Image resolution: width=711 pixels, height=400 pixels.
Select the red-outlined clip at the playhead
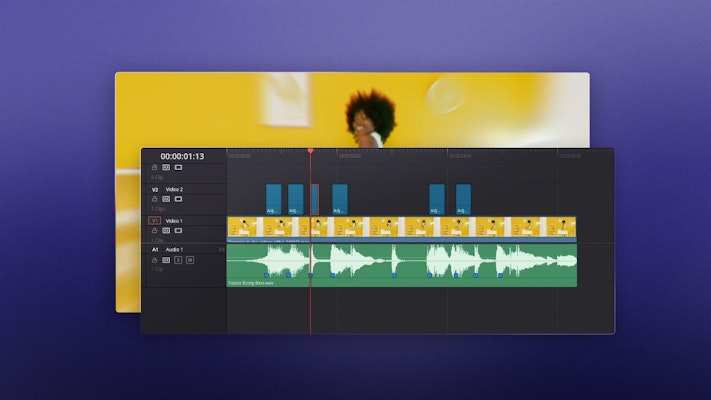tap(314, 198)
